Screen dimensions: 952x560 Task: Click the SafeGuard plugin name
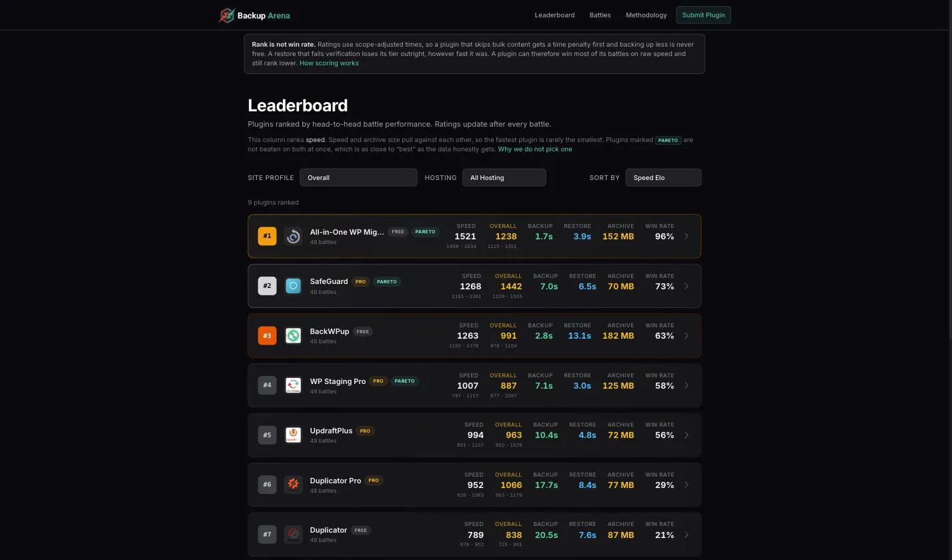point(329,281)
